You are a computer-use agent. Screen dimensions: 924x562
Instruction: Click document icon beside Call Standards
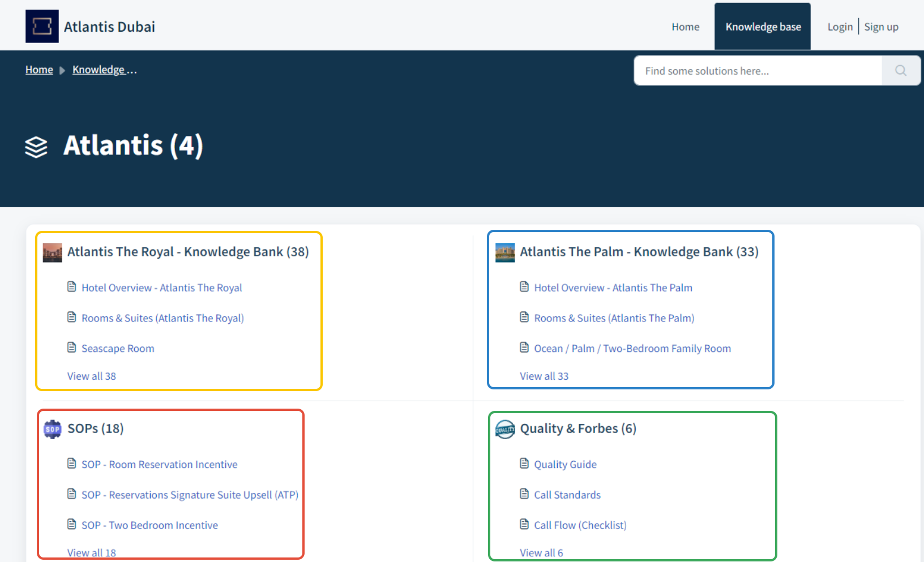click(x=524, y=494)
